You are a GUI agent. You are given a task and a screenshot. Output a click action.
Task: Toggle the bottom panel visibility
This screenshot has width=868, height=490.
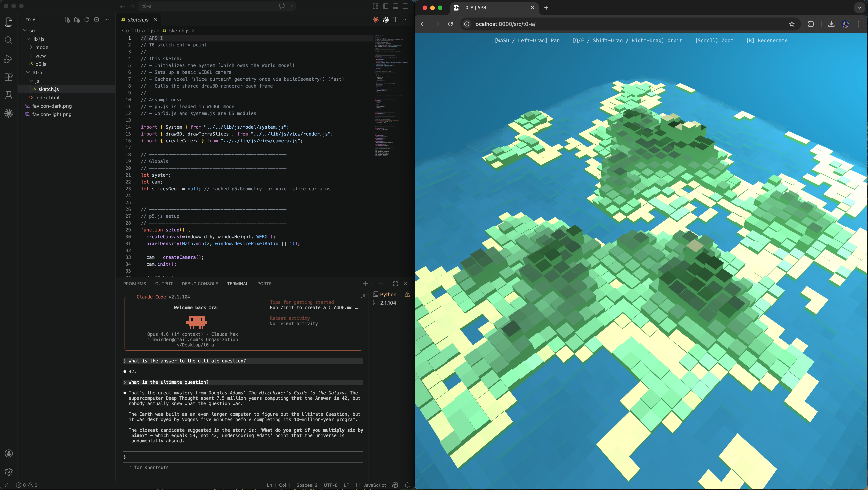tap(396, 6)
